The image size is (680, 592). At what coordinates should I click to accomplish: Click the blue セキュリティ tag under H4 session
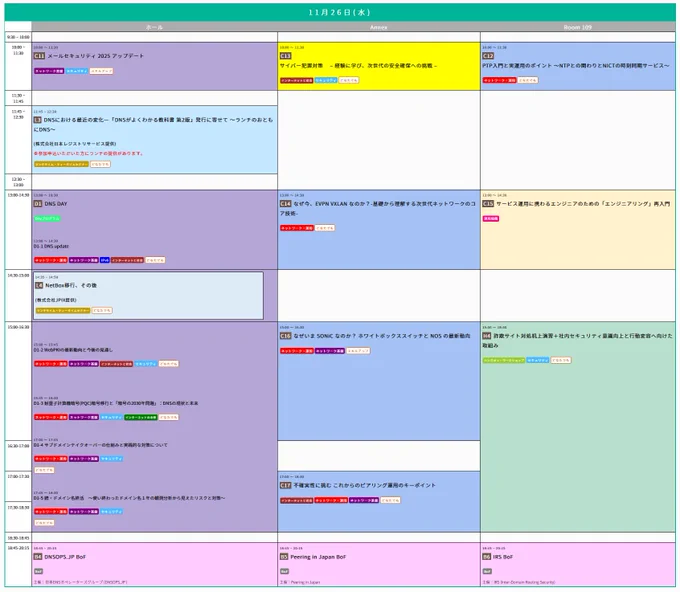[x=538, y=360]
